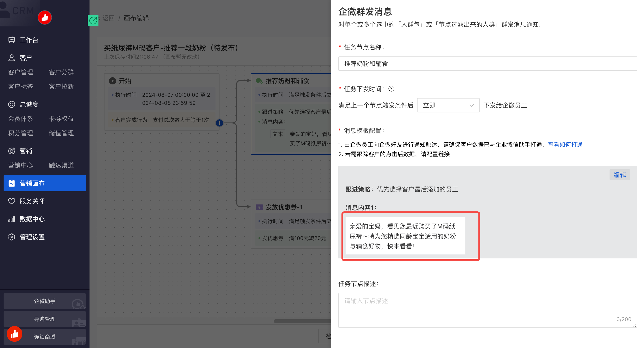Click the 企微助手 button
This screenshot has height=348, width=644.
click(45, 301)
